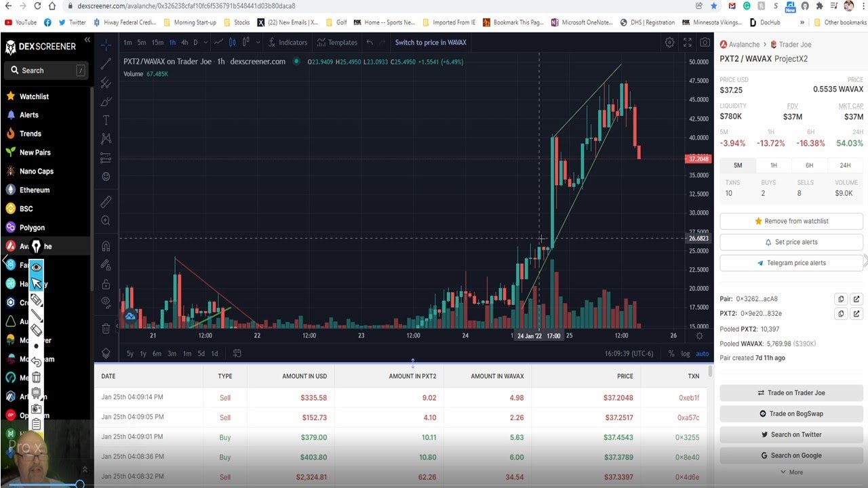Screen dimensions: 868x488
Task: Select the ruler measure tool
Action: 106,202
